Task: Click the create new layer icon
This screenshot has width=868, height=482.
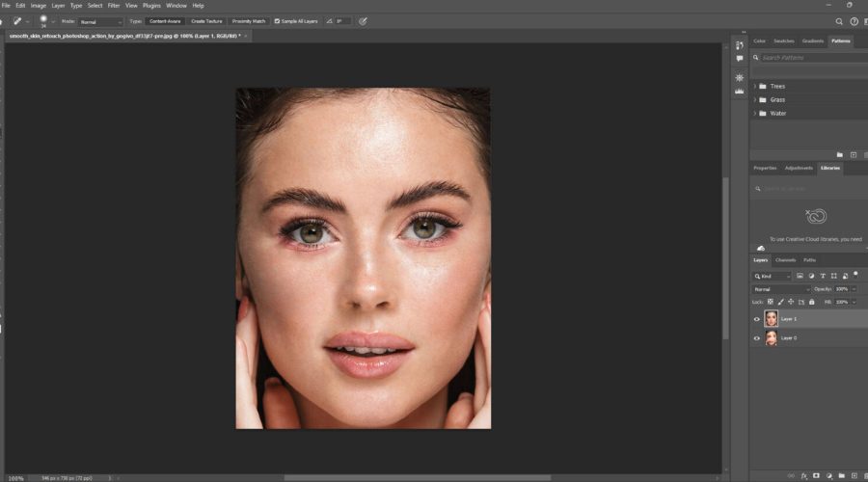Action: 854,476
